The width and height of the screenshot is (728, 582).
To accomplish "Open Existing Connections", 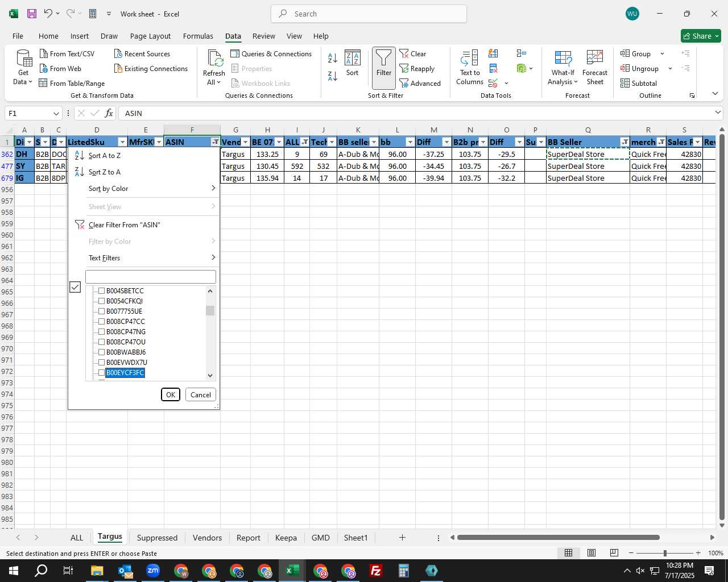I will pyautogui.click(x=151, y=68).
